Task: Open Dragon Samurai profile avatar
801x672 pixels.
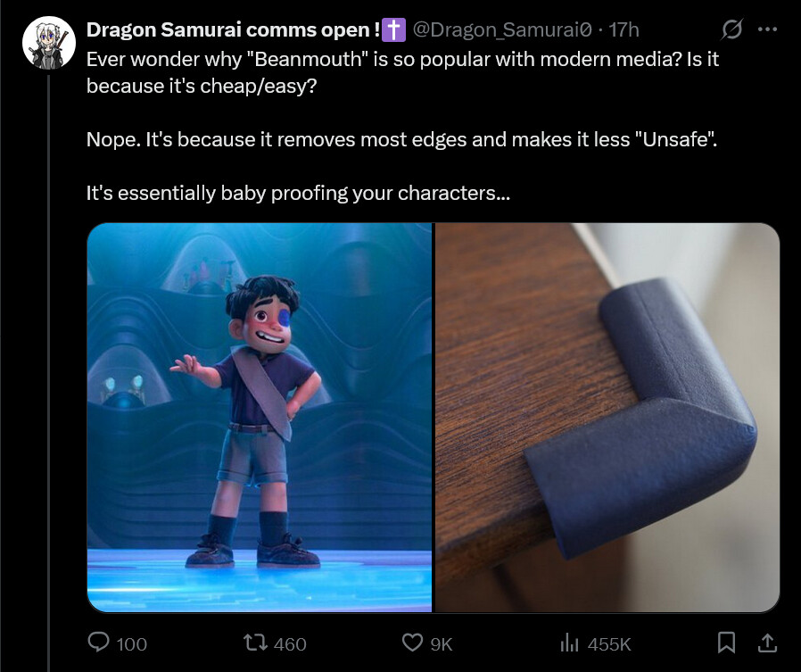Action: pos(49,43)
